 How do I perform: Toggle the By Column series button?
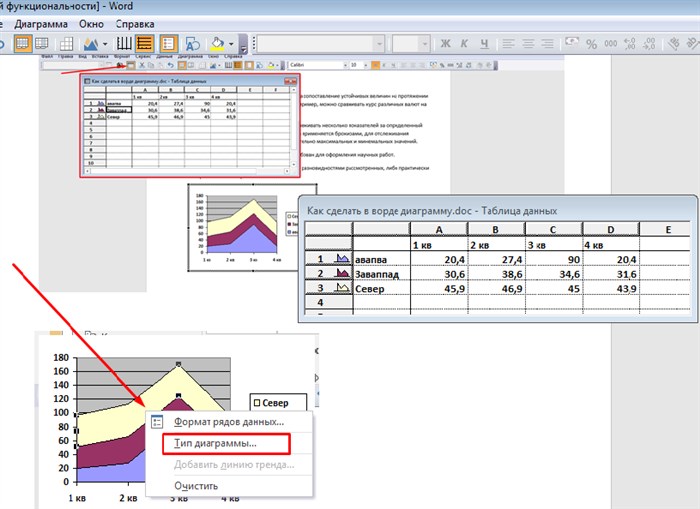click(42, 44)
